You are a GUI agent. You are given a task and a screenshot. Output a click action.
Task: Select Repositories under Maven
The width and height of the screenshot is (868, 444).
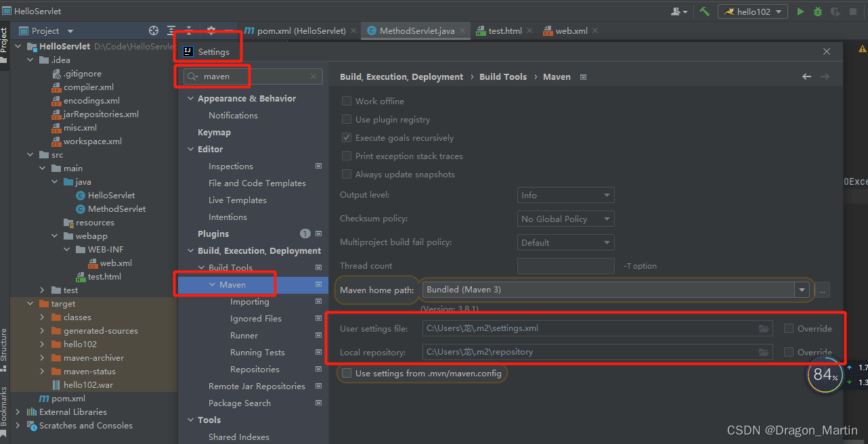point(255,370)
